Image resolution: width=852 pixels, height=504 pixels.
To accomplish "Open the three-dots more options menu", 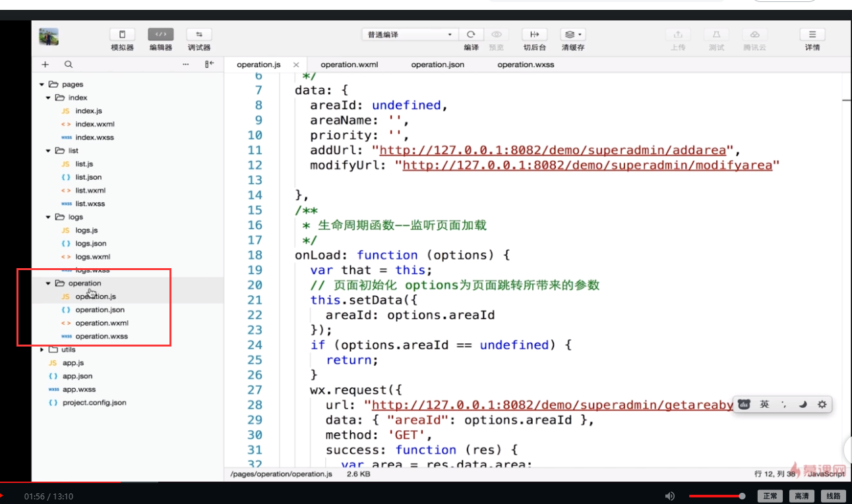I will [186, 65].
